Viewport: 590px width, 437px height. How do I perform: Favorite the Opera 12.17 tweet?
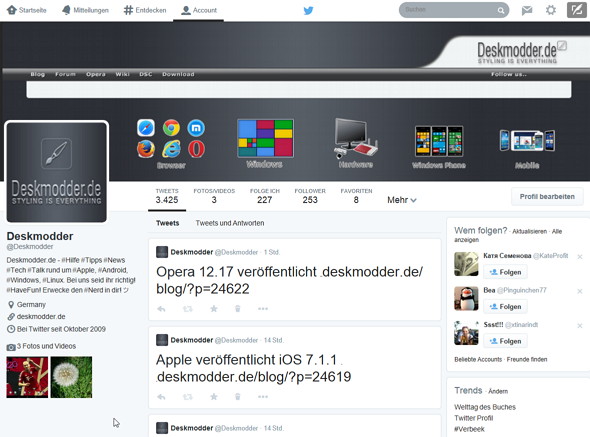[214, 309]
